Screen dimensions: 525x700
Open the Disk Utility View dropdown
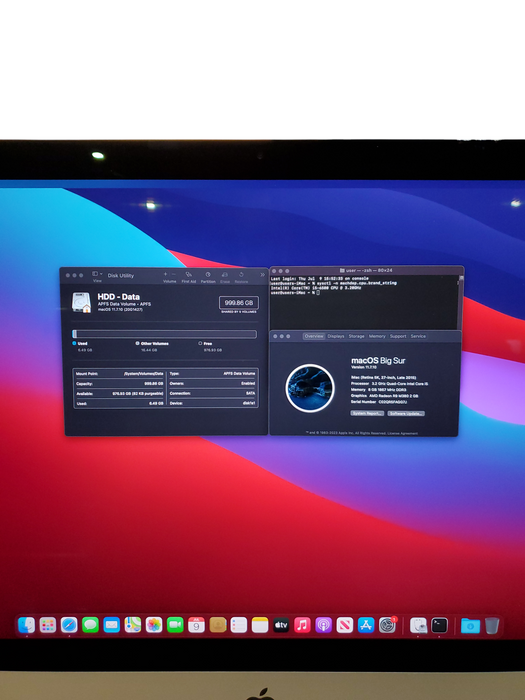tap(97, 276)
